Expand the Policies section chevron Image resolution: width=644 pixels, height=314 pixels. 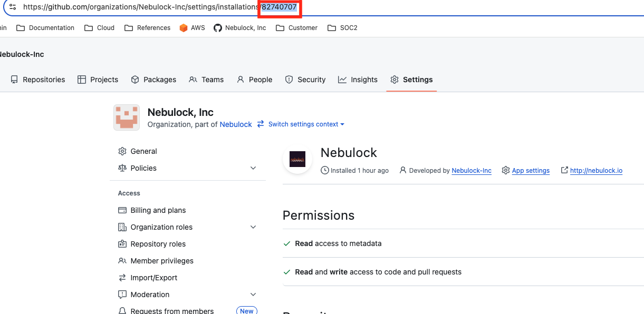[x=253, y=168]
